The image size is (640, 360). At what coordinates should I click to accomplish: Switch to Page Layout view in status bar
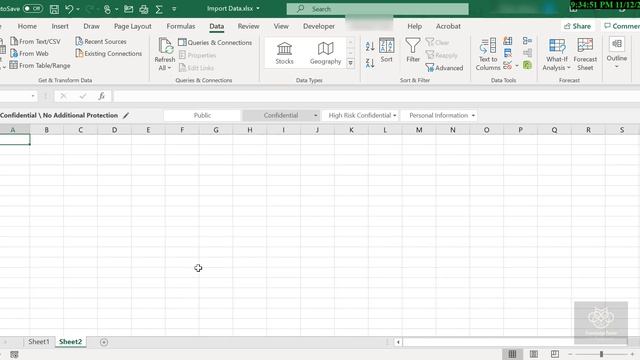(533, 354)
